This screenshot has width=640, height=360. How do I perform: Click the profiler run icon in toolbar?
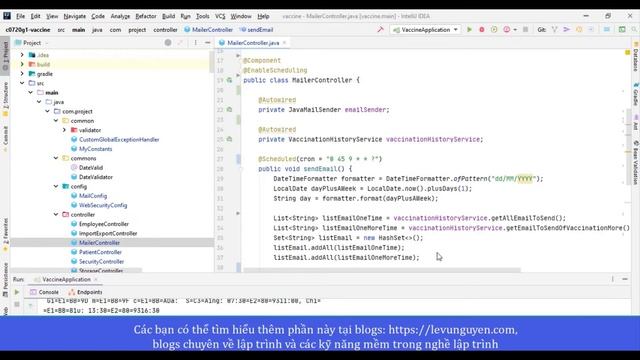(x=507, y=29)
